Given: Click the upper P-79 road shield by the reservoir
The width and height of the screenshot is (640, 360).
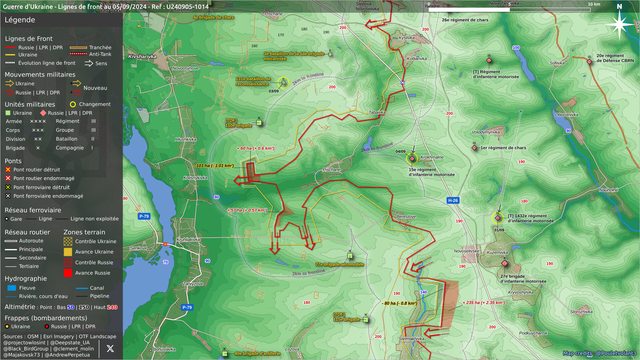Looking at the screenshot, I should click(144, 216).
